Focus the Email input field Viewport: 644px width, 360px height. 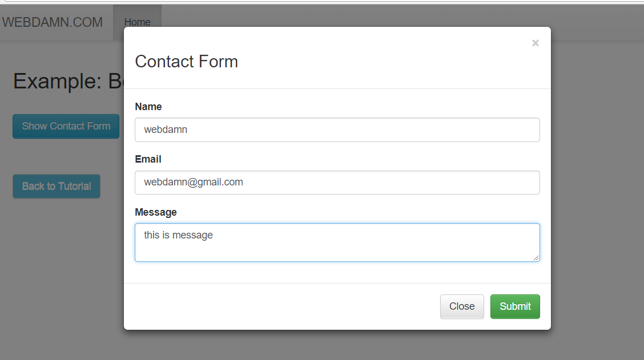click(x=337, y=183)
